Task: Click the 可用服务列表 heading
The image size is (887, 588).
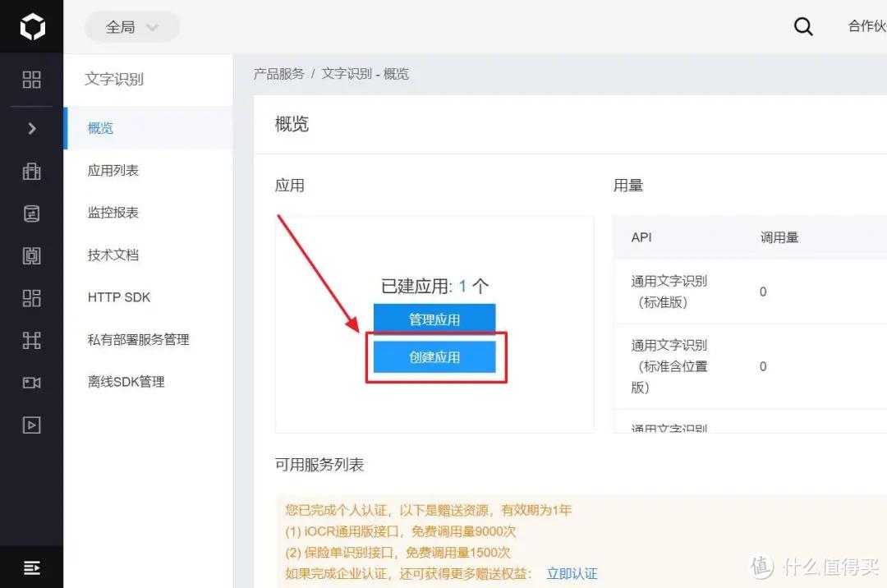Action: 319,465
